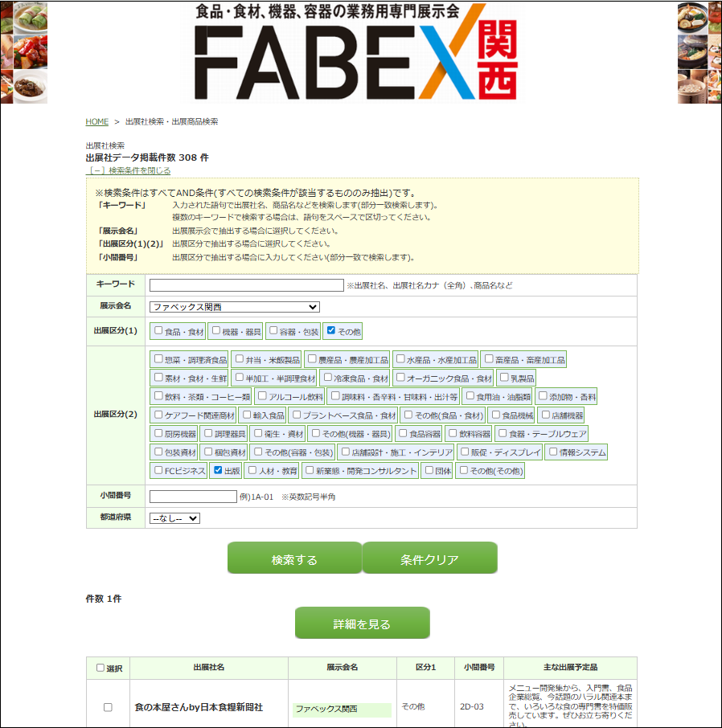722x728 pixels.
Task: Click the FABEX関西 logo banner
Action: (355, 52)
